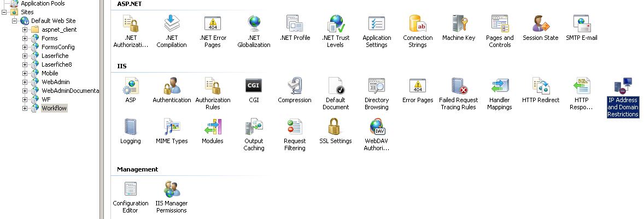Select the CGI feature icon
The height and width of the screenshot is (219, 644).
pyautogui.click(x=254, y=91)
